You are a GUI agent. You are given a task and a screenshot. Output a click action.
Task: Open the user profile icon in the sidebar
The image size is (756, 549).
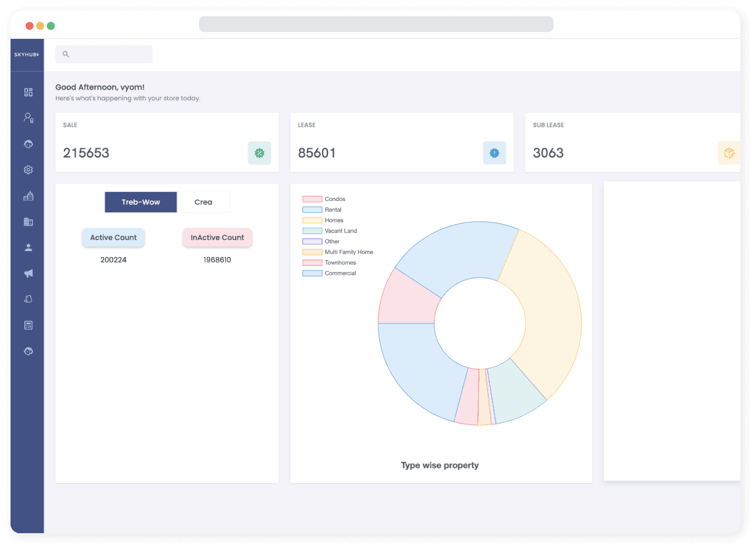(x=28, y=246)
